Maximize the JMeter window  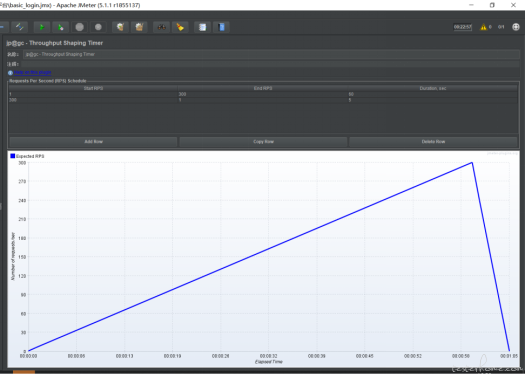[x=492, y=5]
